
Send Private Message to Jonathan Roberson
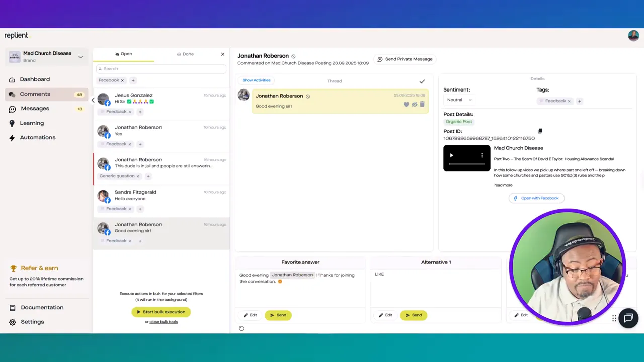point(405,59)
